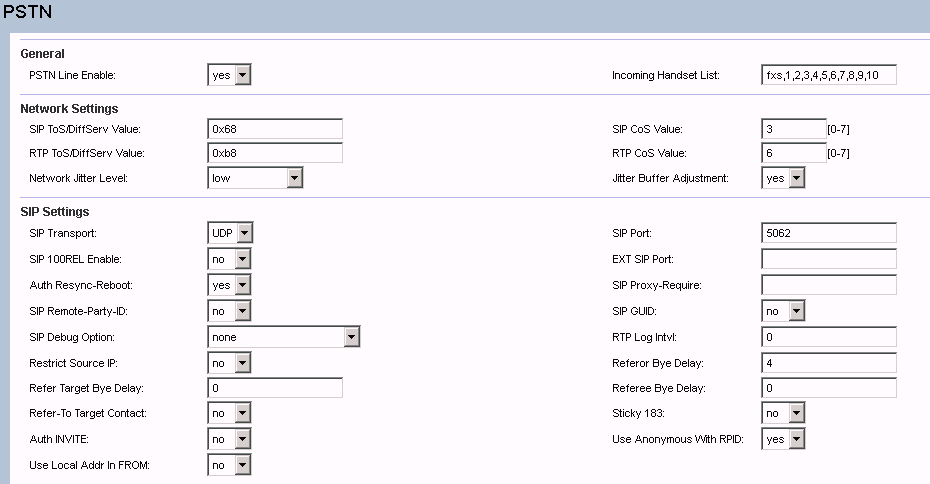Open the Jitter Buffer Adjustment dropdown
The image size is (930, 484).
click(x=783, y=178)
